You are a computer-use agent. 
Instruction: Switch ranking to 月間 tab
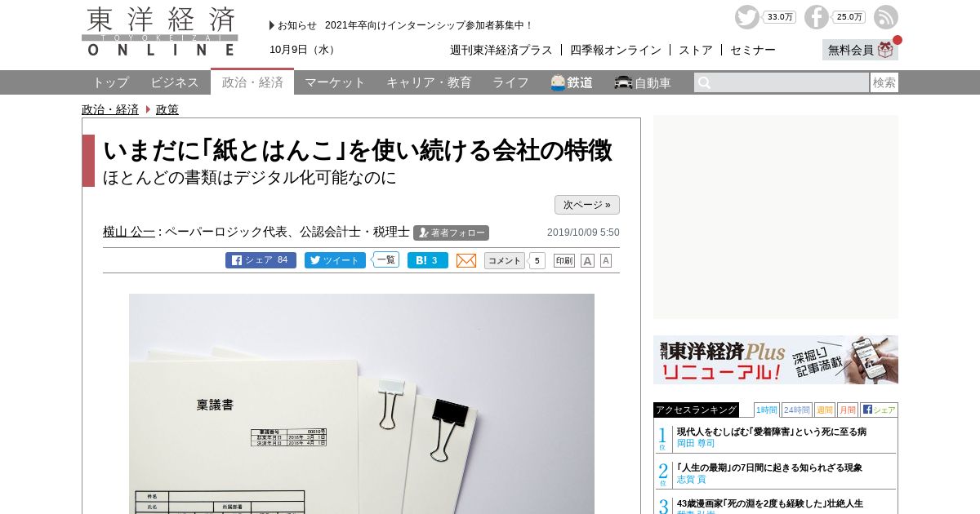point(847,410)
